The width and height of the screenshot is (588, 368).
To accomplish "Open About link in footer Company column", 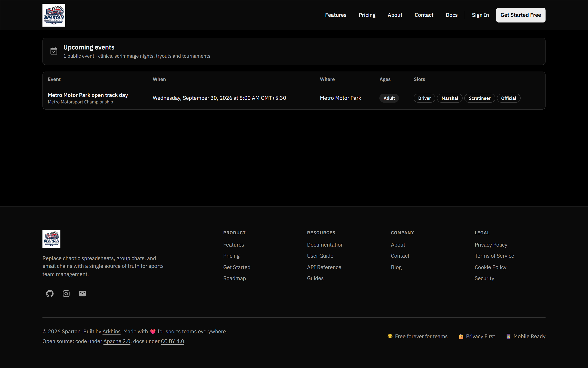I will point(398,245).
